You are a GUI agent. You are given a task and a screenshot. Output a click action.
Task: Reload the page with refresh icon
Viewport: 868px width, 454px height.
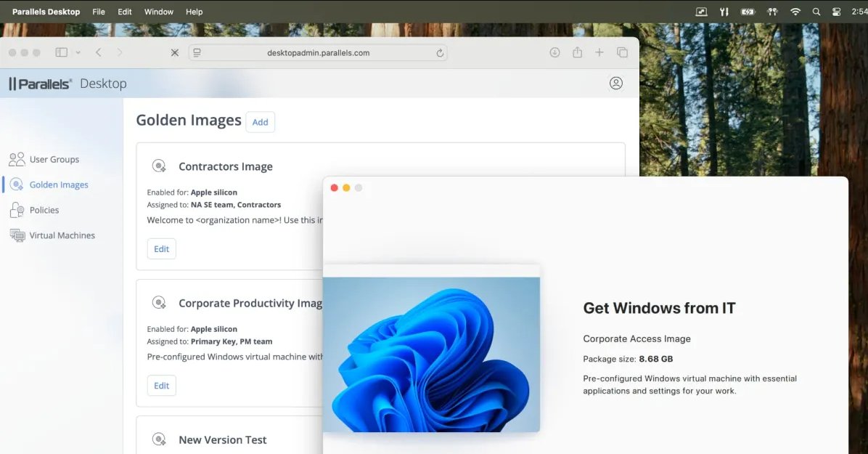[x=440, y=52]
